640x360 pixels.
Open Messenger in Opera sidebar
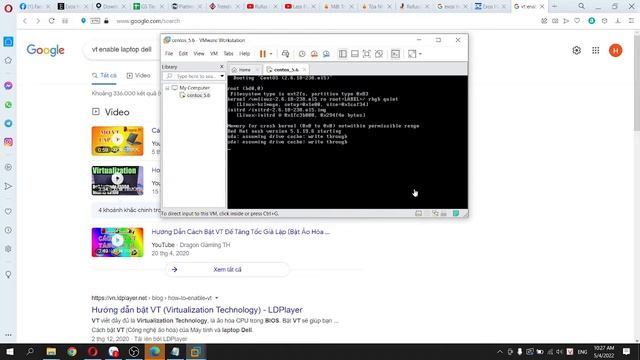pyautogui.click(x=8, y=86)
